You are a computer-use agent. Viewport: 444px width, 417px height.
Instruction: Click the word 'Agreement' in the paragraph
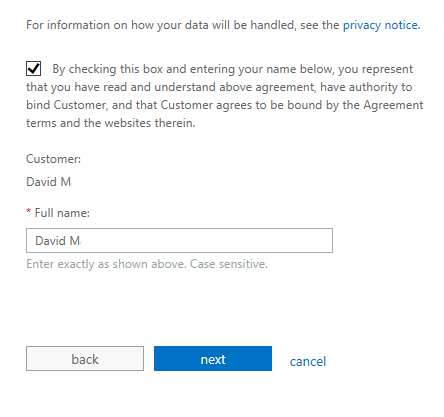[x=393, y=105]
